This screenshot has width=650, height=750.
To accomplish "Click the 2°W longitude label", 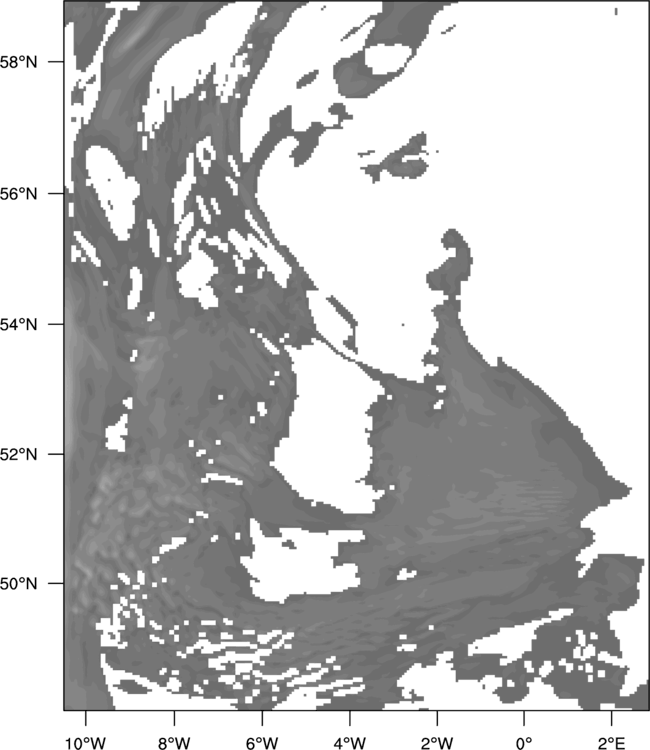I will 437,743.
